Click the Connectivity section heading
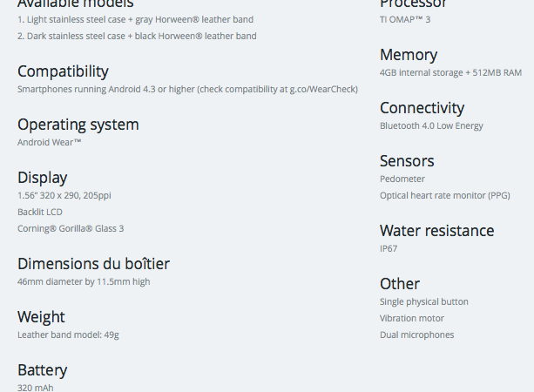This screenshot has width=534, height=392. click(422, 108)
